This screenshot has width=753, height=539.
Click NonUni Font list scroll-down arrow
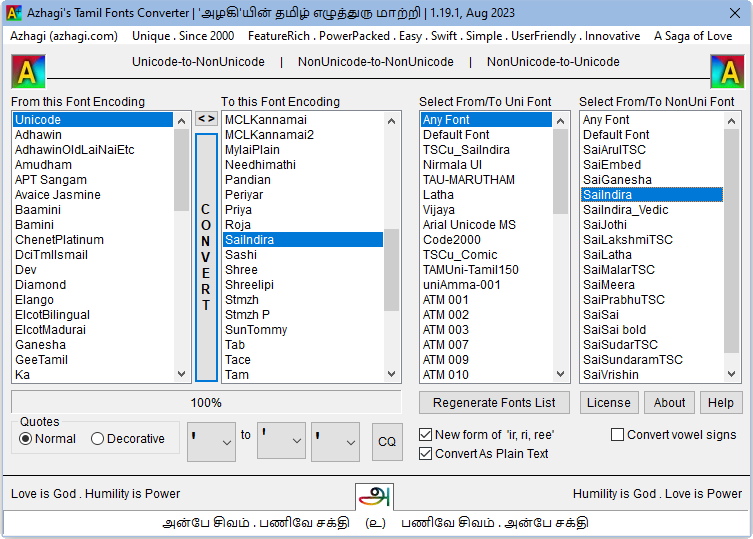click(731, 374)
